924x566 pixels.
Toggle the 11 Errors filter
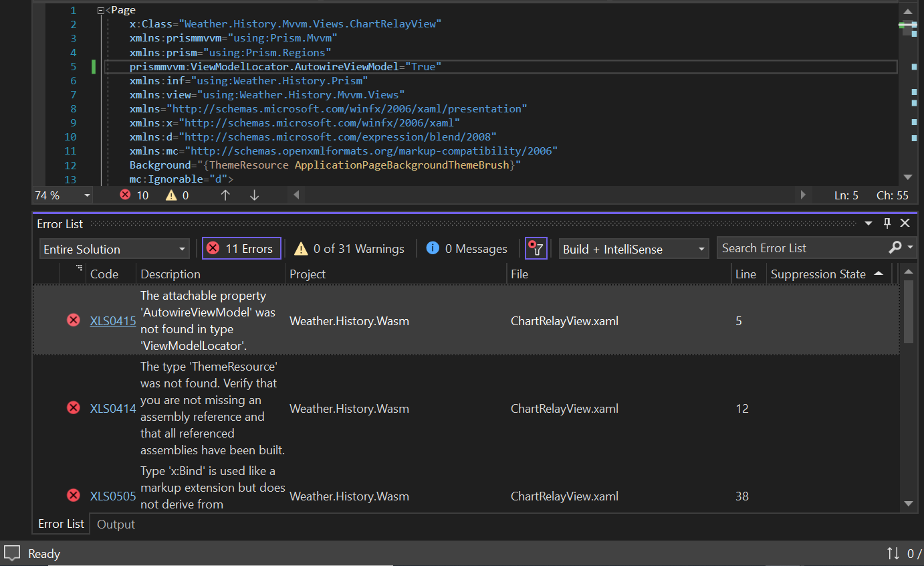[241, 248]
